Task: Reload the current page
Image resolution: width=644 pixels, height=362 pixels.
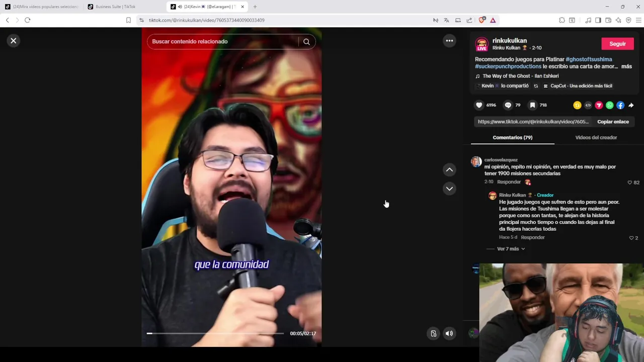Action: (x=27, y=20)
